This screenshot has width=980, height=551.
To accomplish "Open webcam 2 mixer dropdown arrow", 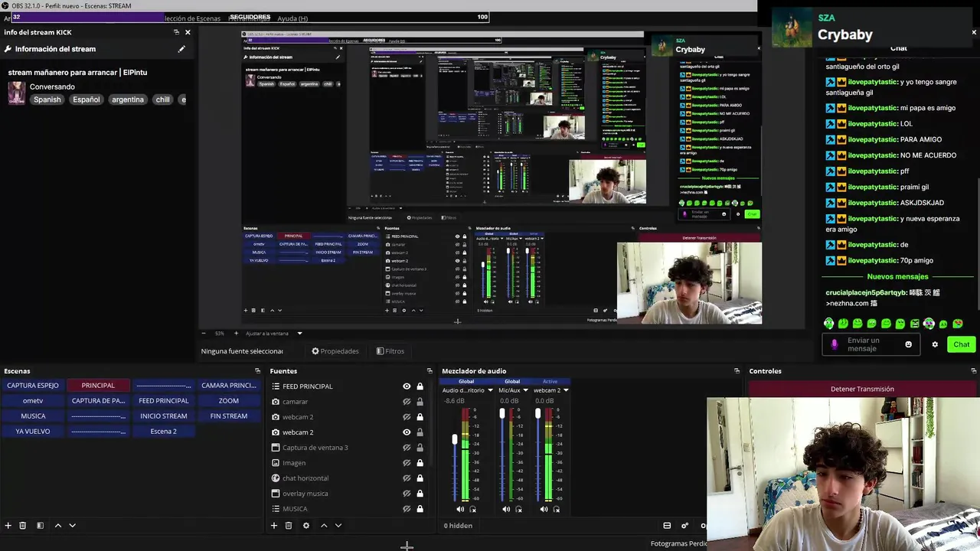I will pyautogui.click(x=566, y=390).
